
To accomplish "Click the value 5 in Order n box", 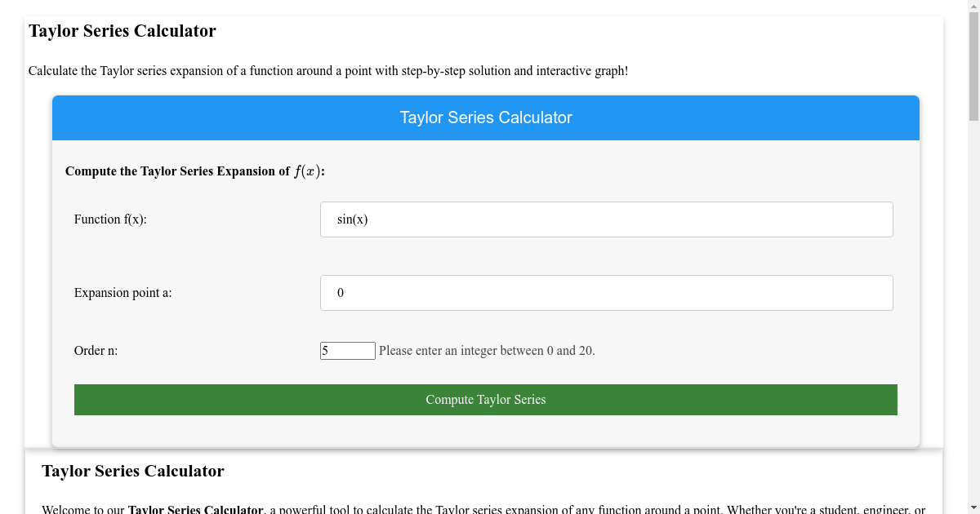I will [325, 350].
